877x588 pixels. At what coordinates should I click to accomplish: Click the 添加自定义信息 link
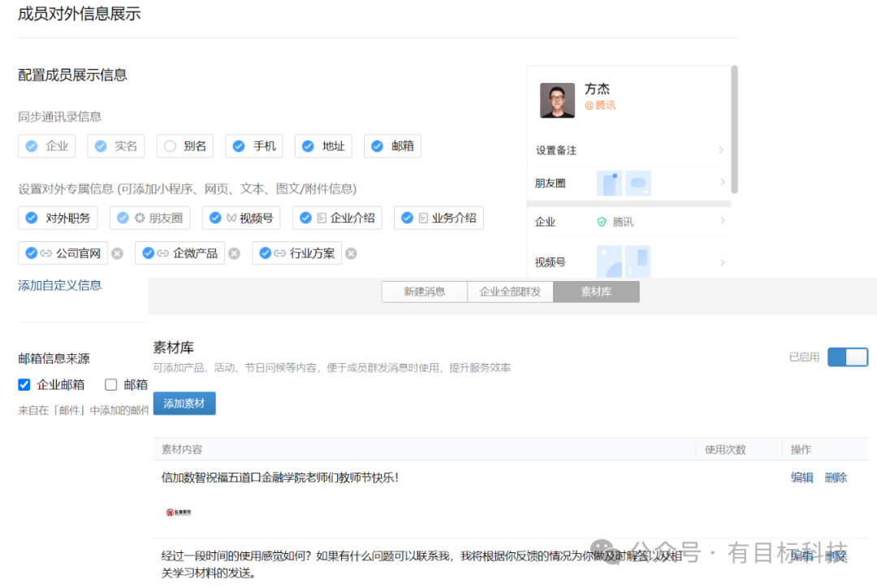pos(60,285)
